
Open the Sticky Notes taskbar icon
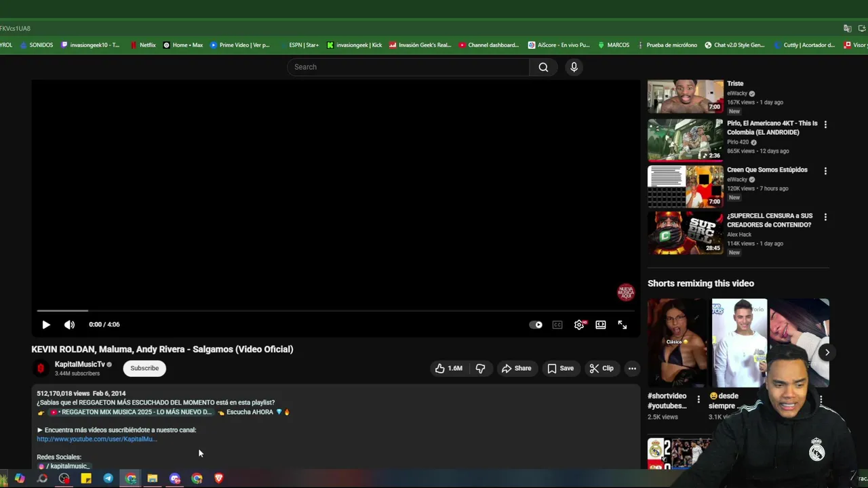[86, 479]
